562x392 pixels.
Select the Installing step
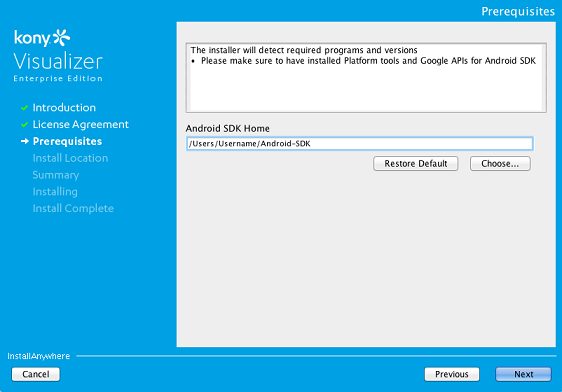pos(55,192)
